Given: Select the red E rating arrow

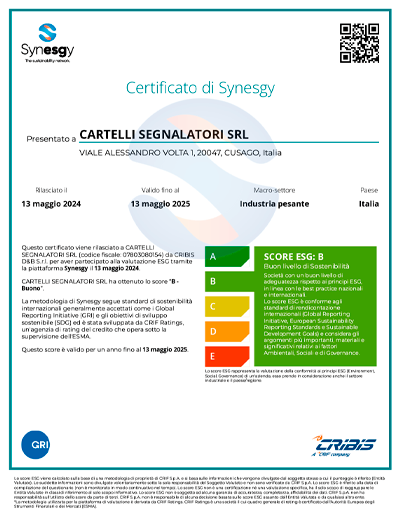Looking at the screenshot, I should (x=227, y=356).
